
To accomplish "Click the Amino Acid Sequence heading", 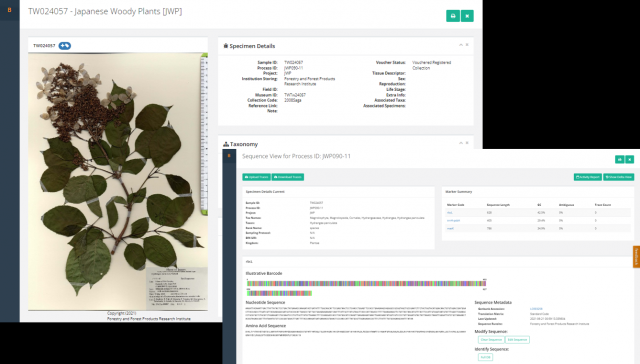I will point(266,326).
